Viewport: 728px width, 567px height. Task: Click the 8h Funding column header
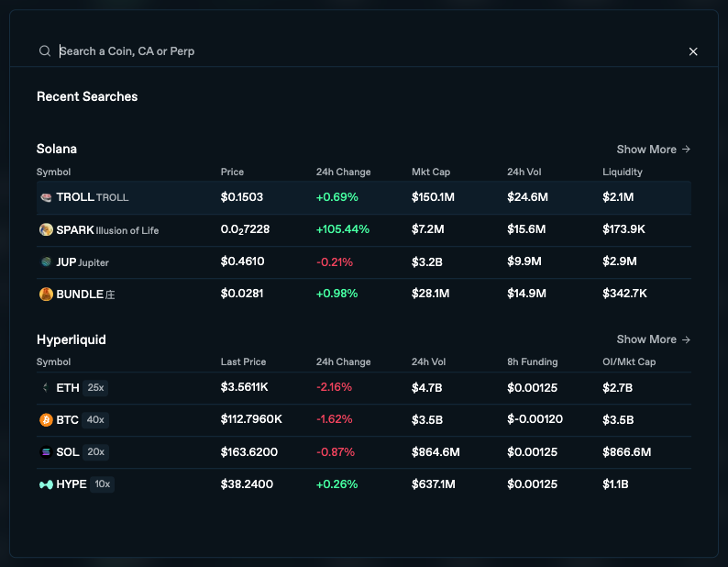[532, 361]
